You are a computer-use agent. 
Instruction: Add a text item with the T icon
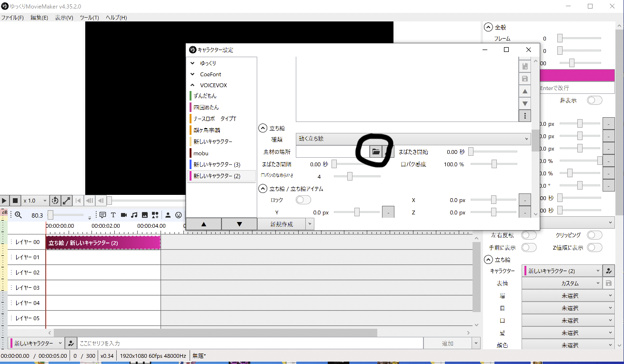[113, 215]
